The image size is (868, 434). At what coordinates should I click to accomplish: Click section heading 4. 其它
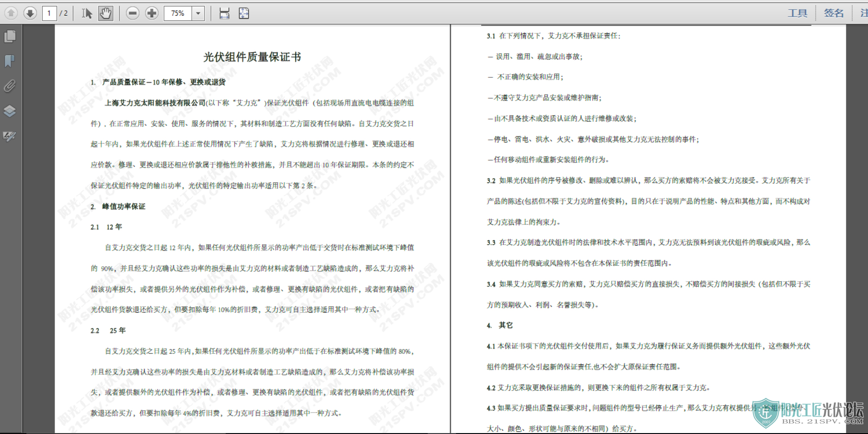pos(500,326)
